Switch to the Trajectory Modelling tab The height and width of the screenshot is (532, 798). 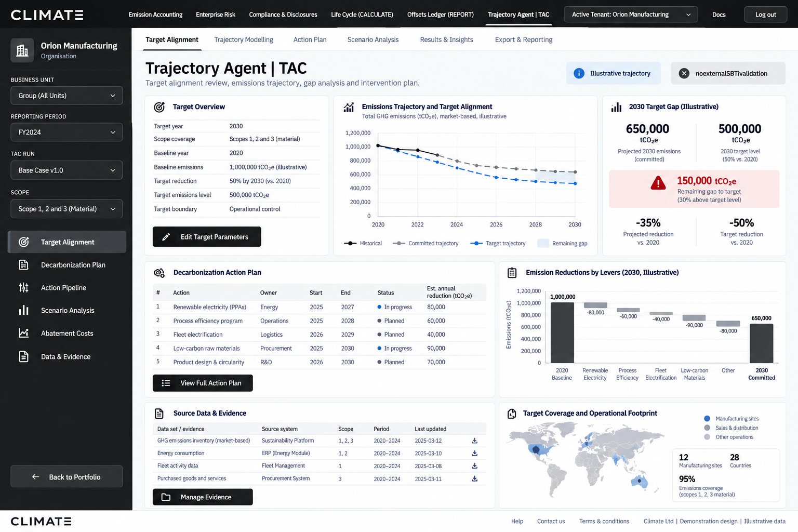244,39
